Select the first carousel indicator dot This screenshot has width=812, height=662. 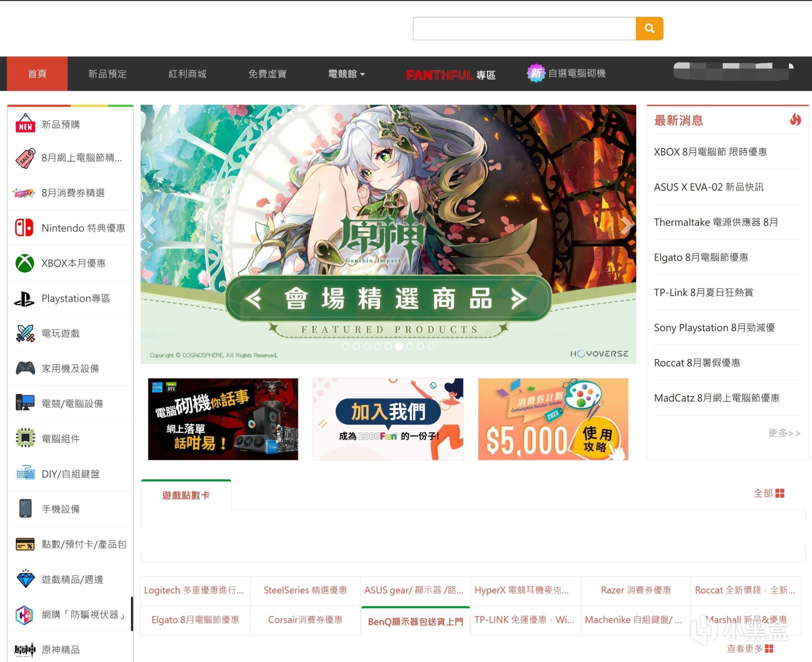tap(345, 346)
